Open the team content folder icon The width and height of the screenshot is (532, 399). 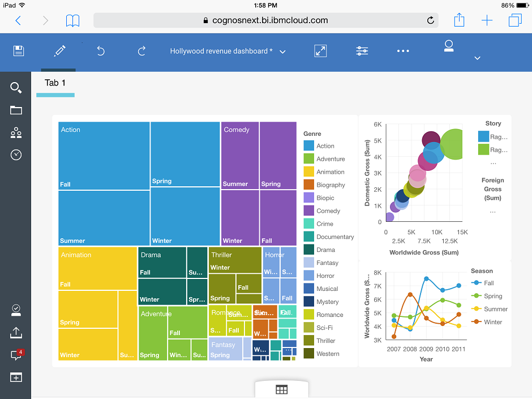(15, 110)
